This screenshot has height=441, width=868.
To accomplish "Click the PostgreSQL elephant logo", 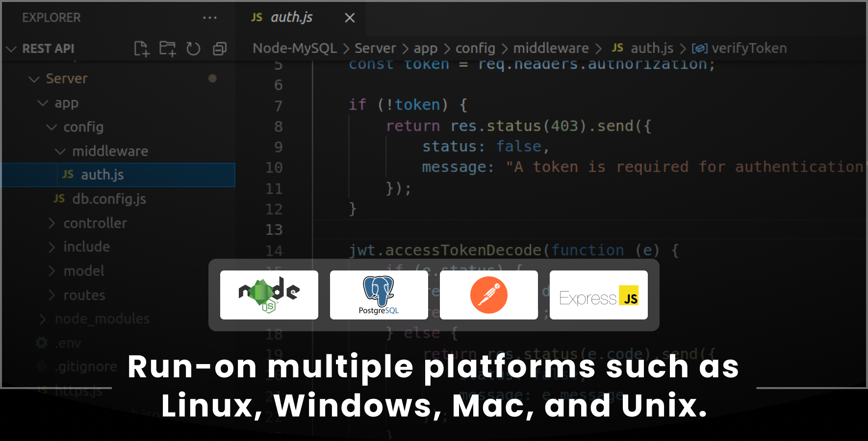I will (378, 294).
